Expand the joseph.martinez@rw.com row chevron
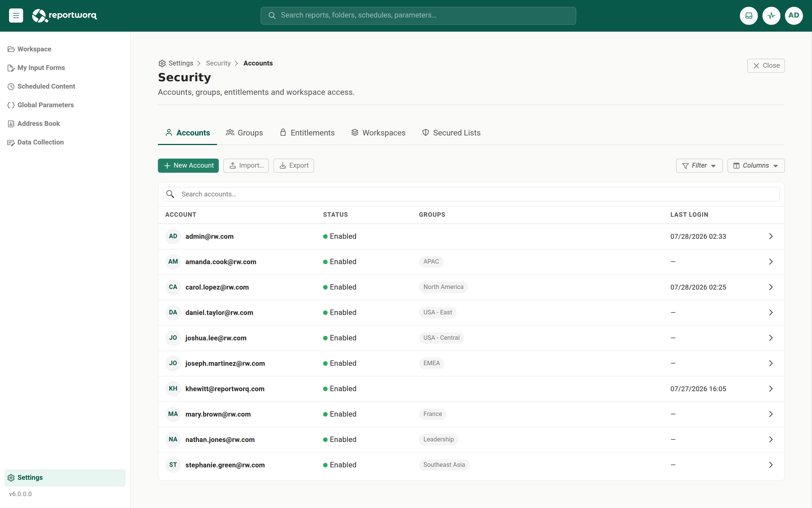Viewport: 812px width, 508px height. [771, 363]
